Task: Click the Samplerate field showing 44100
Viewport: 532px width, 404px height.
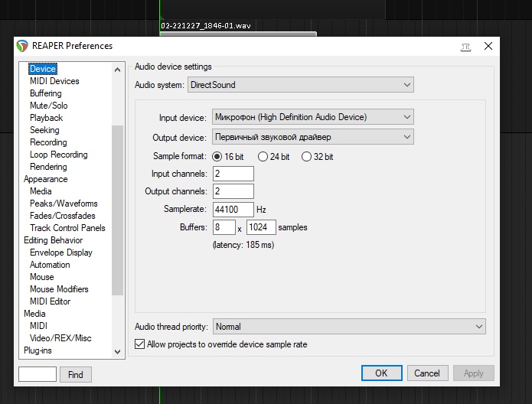Action: pyautogui.click(x=233, y=210)
